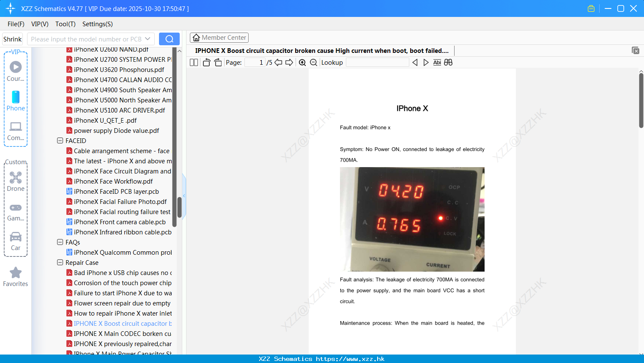Image resolution: width=644 pixels, height=363 pixels.
Task: Open iPhoneX U5100 ARC DRIVER.pdf
Action: [119, 110]
